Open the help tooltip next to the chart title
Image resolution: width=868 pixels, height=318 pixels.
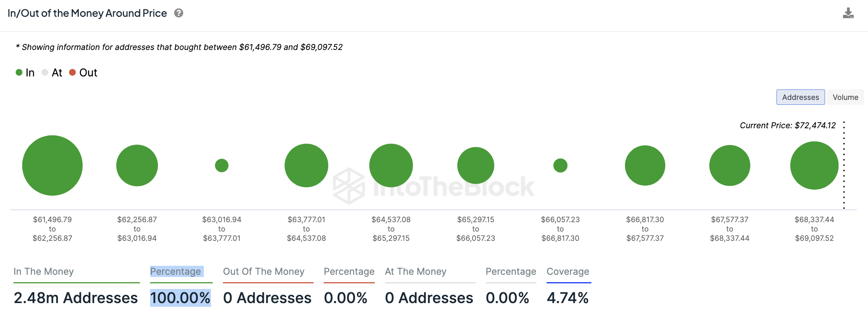click(179, 13)
